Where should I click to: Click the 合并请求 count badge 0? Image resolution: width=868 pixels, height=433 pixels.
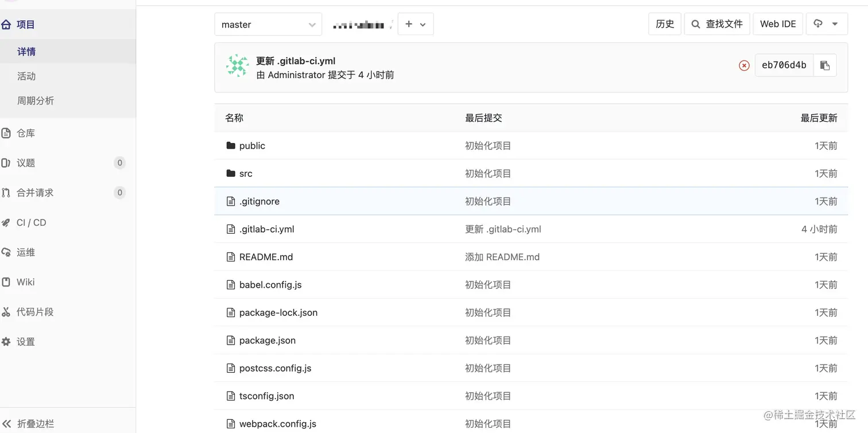119,193
